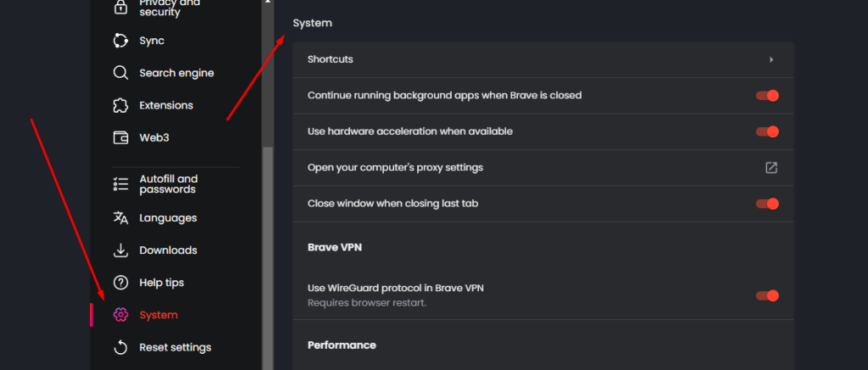The height and width of the screenshot is (370, 868).
Task: Click the Help tips question mark icon
Action: 120,283
